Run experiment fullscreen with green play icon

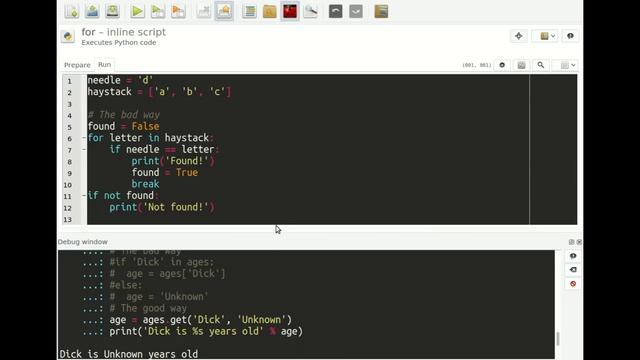pos(138,11)
